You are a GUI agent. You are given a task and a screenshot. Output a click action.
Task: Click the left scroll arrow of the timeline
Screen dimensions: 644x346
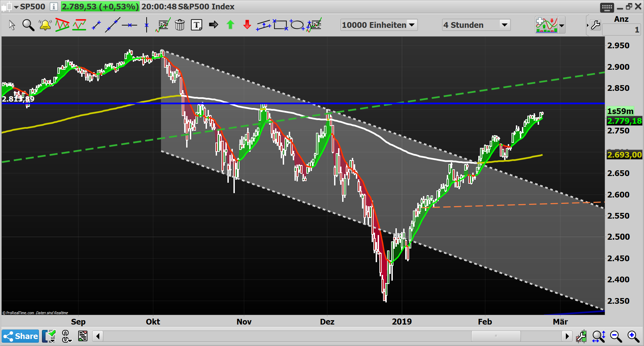pos(98,336)
